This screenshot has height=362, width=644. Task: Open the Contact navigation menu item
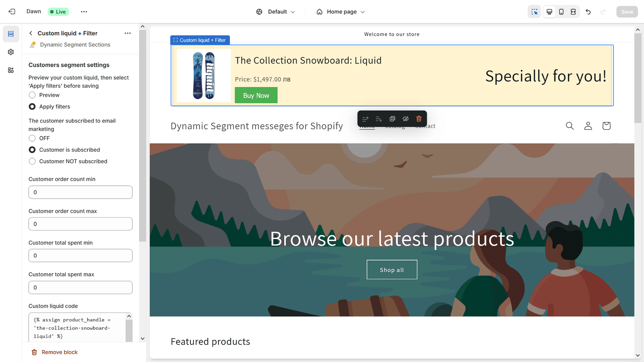coord(425,126)
